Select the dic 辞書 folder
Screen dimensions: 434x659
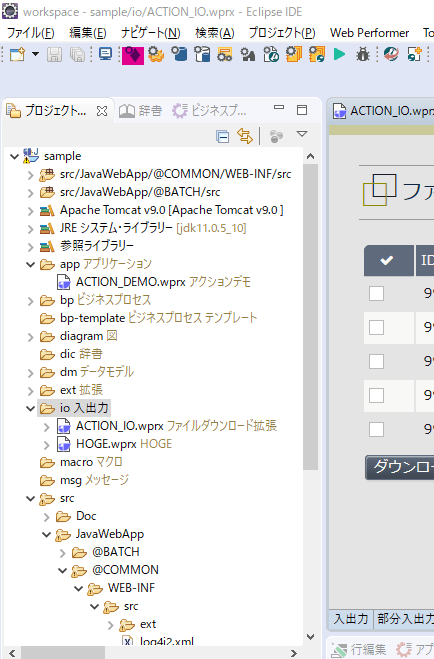71,354
